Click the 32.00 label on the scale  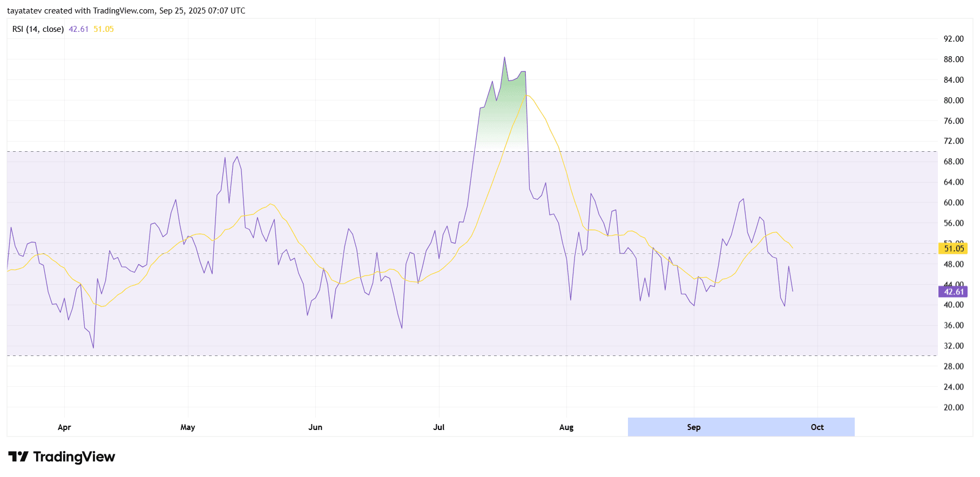click(x=953, y=346)
